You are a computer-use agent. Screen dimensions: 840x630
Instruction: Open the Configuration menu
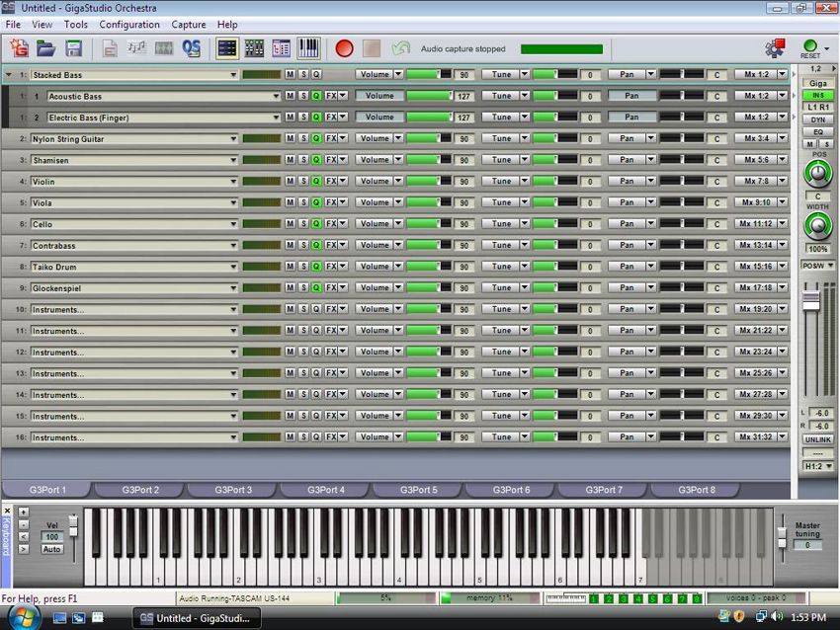tap(128, 24)
